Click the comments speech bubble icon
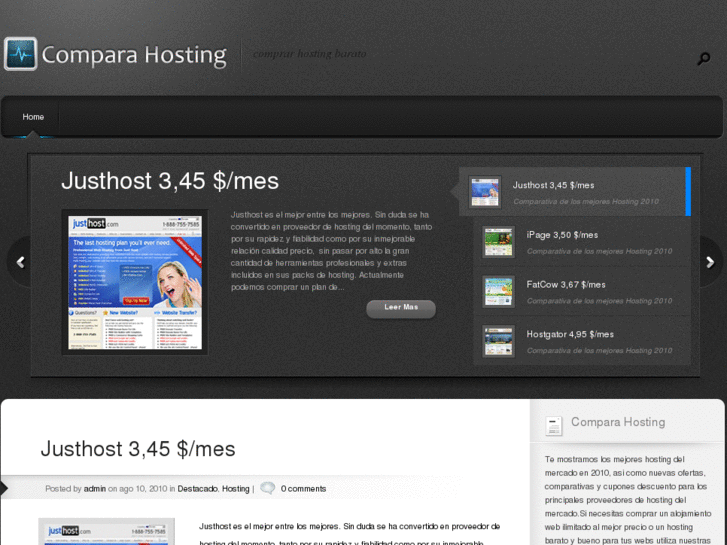This screenshot has width=727, height=545. [x=268, y=488]
